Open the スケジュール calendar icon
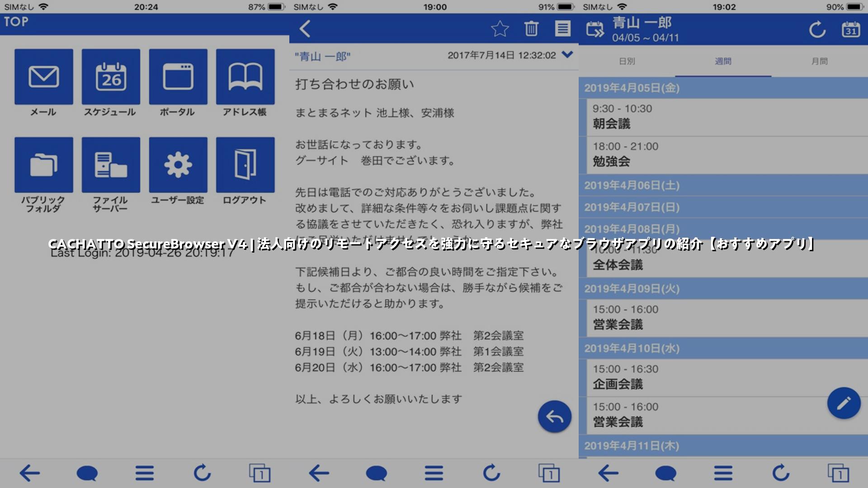This screenshot has height=488, width=868. (x=111, y=77)
